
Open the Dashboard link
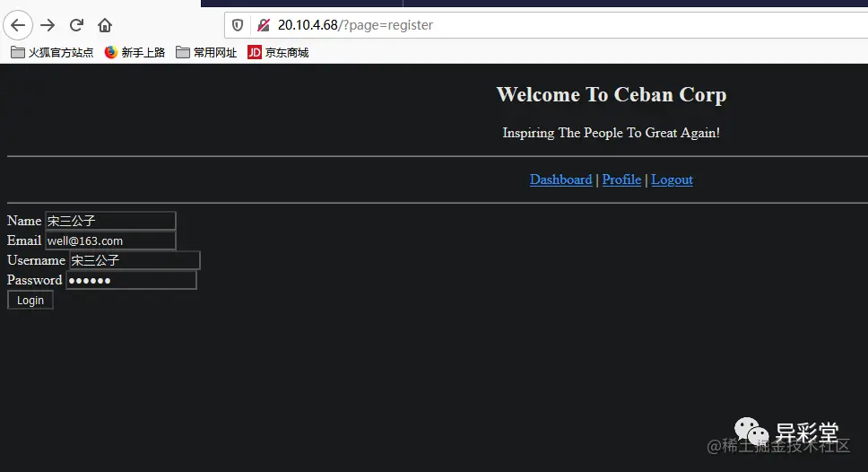coord(560,179)
